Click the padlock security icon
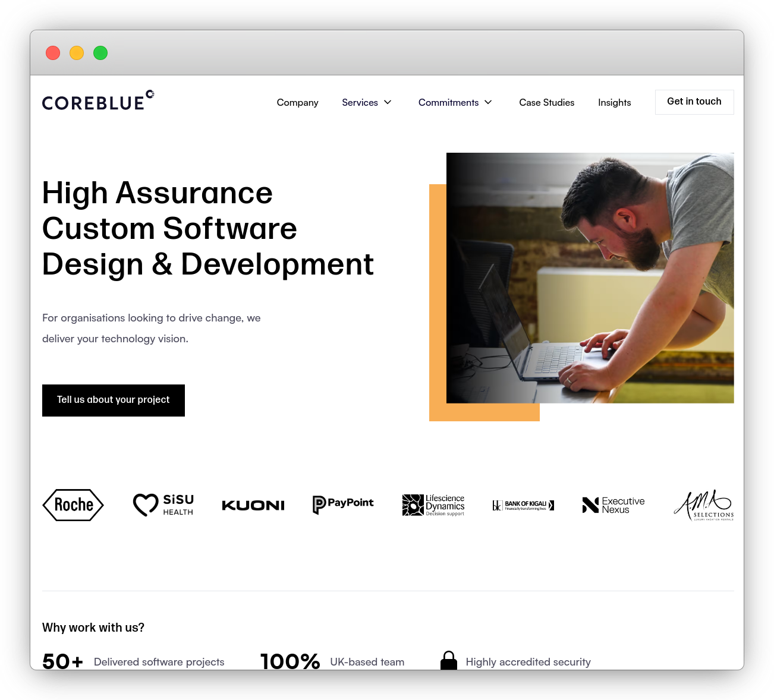The width and height of the screenshot is (774, 700). [449, 660]
